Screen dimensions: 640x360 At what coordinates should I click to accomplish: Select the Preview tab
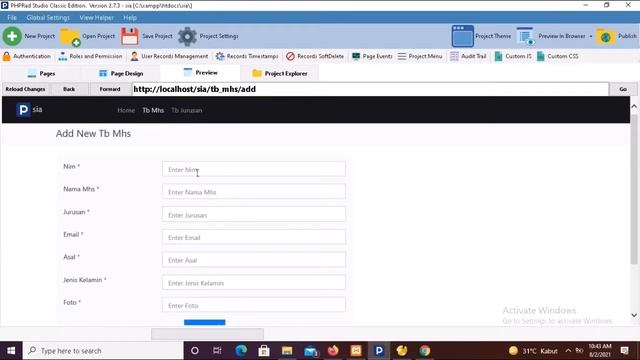point(200,73)
